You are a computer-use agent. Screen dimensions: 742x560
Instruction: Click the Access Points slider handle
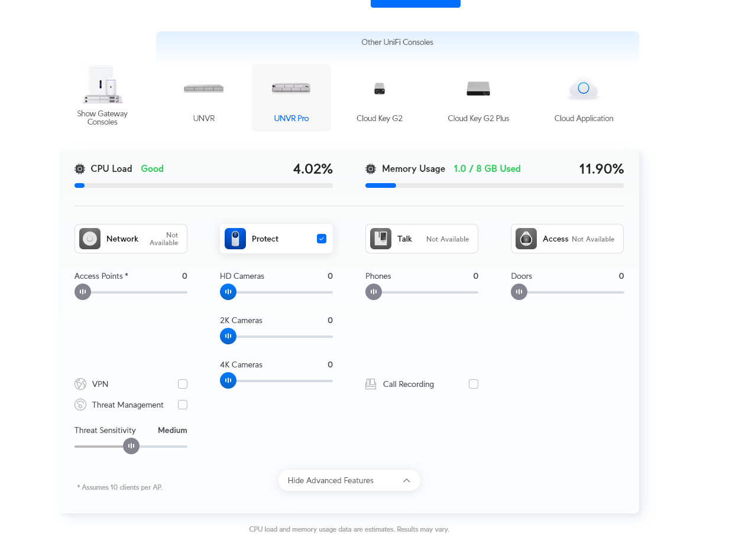83,292
